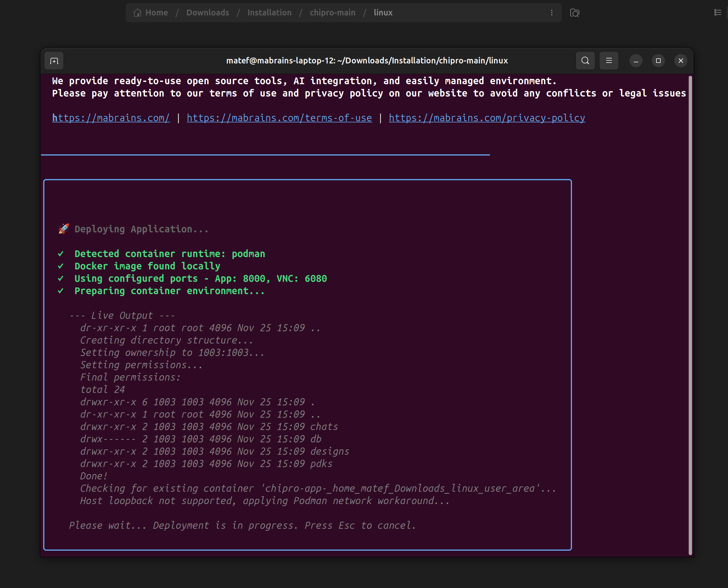
Task: Open the terminal hamburger menu
Action: tap(609, 61)
